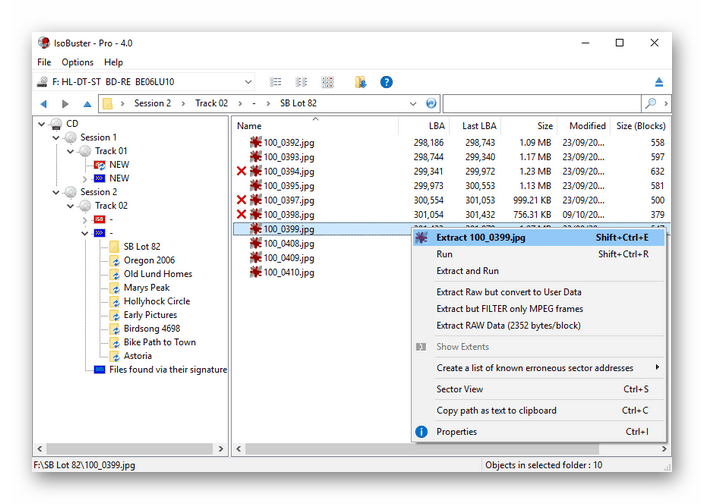
Task: Choose Extract Raw but convert to User Data
Action: click(538, 292)
